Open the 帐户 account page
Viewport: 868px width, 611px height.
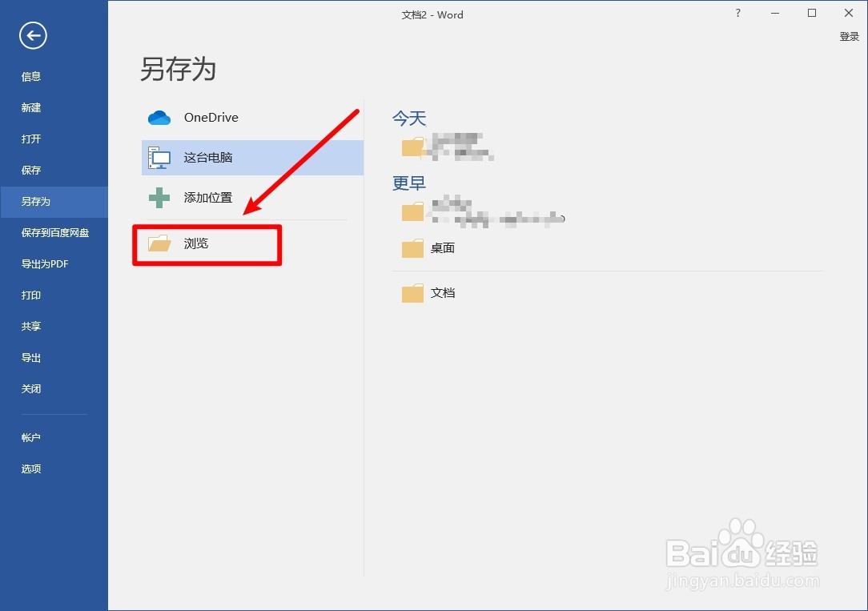click(x=30, y=437)
